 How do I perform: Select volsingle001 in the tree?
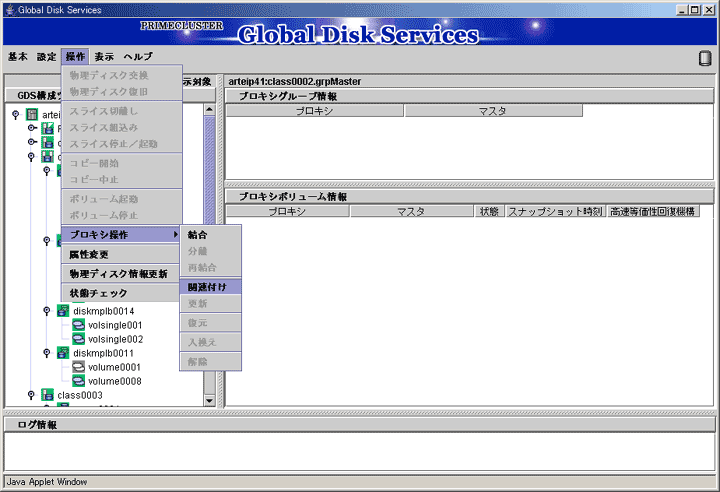[x=115, y=325]
